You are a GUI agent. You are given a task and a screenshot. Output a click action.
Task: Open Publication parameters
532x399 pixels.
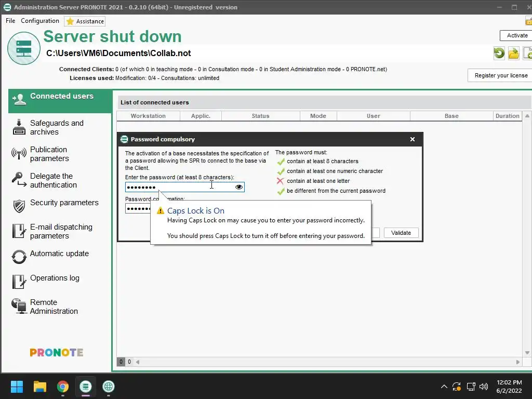click(49, 154)
